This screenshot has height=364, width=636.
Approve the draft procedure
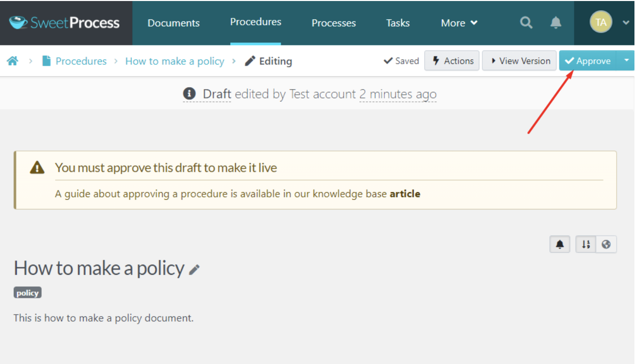588,61
